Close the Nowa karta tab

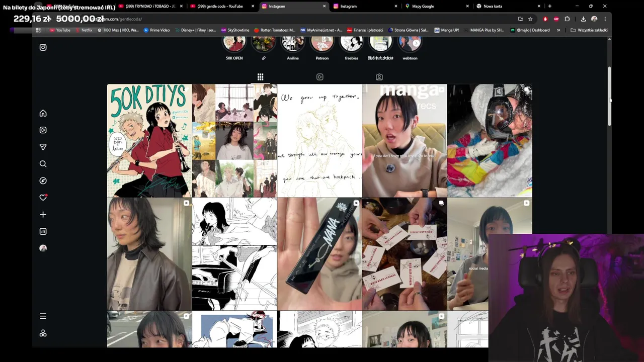[539, 6]
